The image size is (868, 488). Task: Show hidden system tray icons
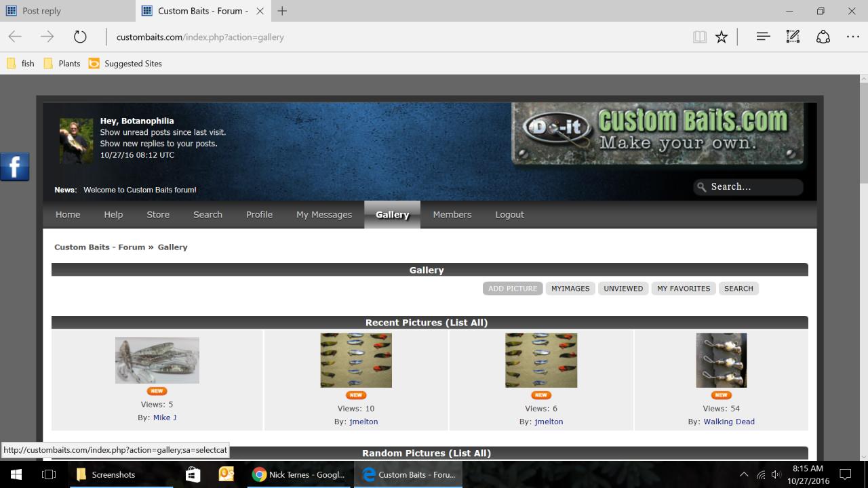click(744, 474)
